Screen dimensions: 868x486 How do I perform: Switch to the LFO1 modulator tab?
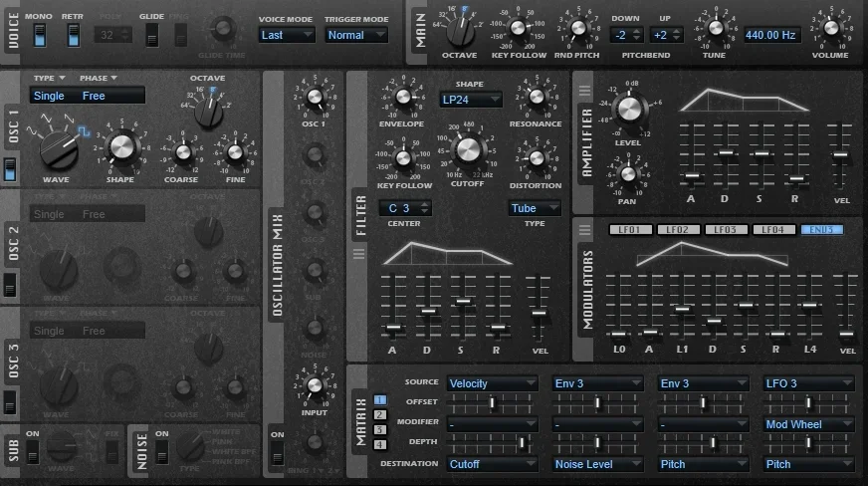point(630,230)
